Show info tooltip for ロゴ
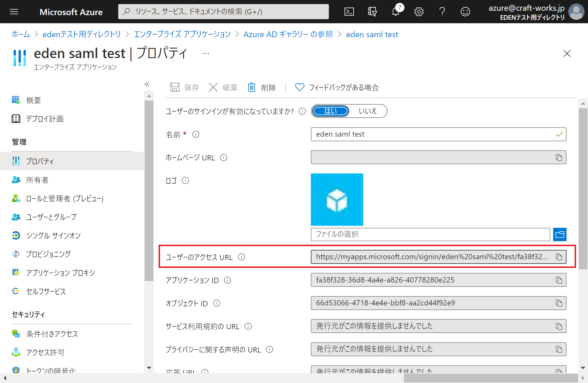This screenshot has width=588, height=383. click(x=185, y=180)
